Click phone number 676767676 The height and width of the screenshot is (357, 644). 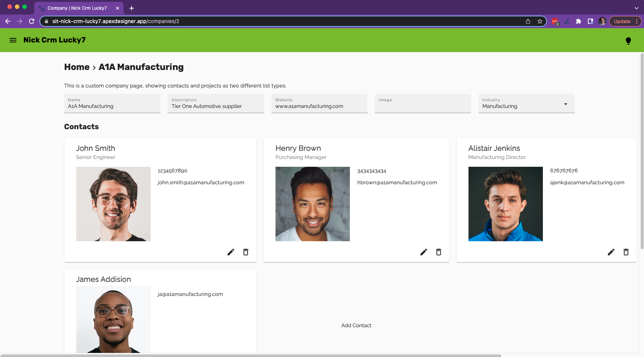pos(564,170)
